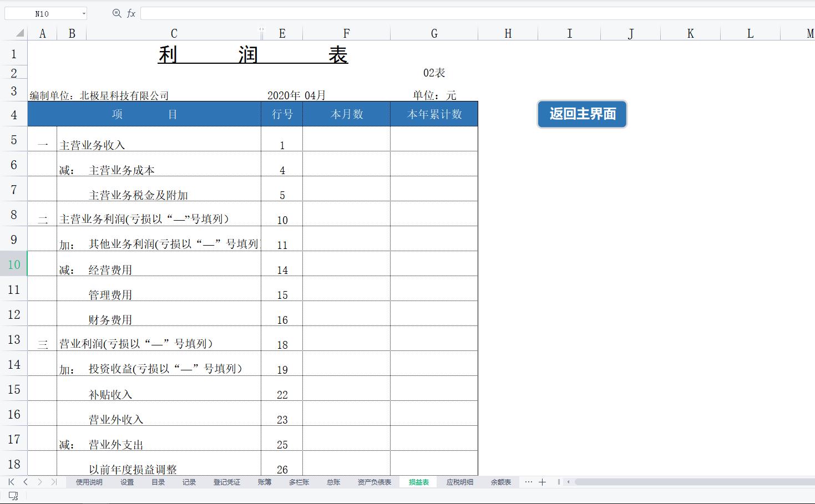Open the hidden sheets ellipsis list

528,482
